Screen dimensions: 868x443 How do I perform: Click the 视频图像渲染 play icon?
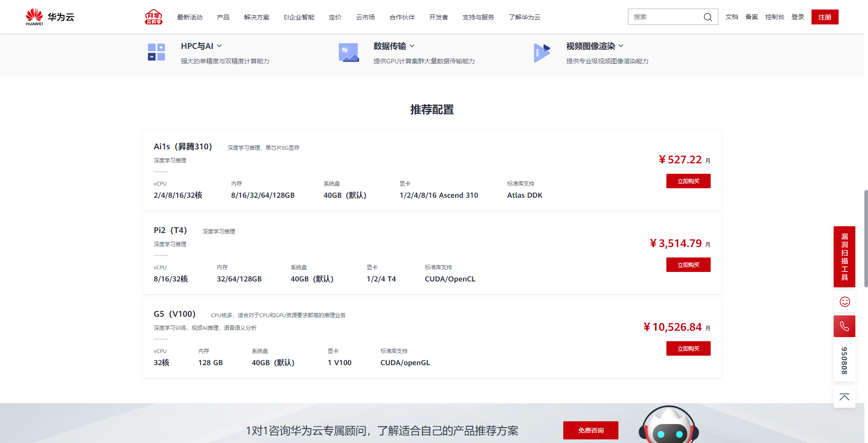[542, 52]
